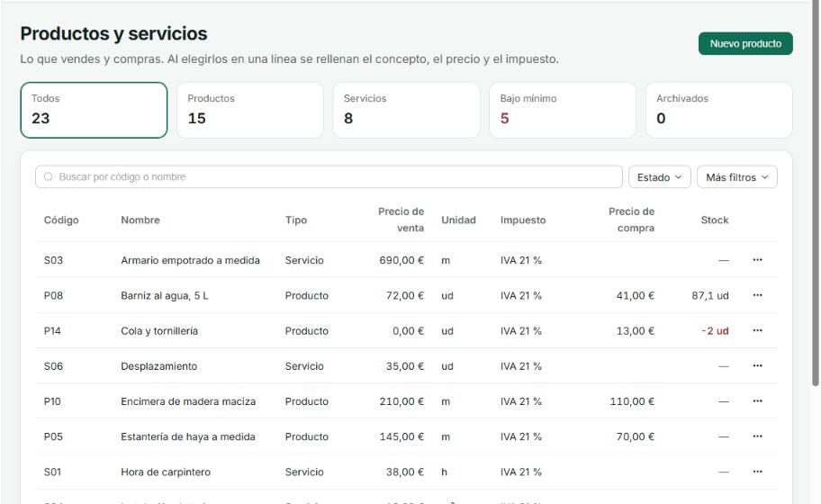Open Barniz al agua, 5 L name

[165, 295]
